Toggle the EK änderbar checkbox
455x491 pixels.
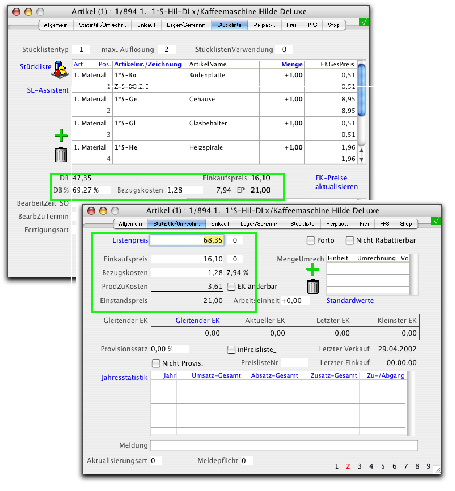(231, 287)
